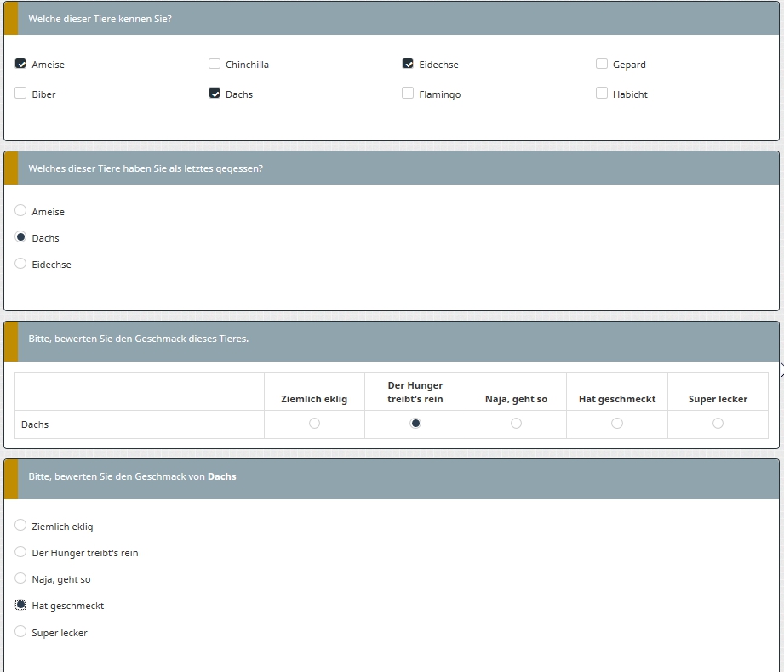784x672 pixels.
Task: Enable the Chinchilla checkbox
Action: tap(215, 64)
